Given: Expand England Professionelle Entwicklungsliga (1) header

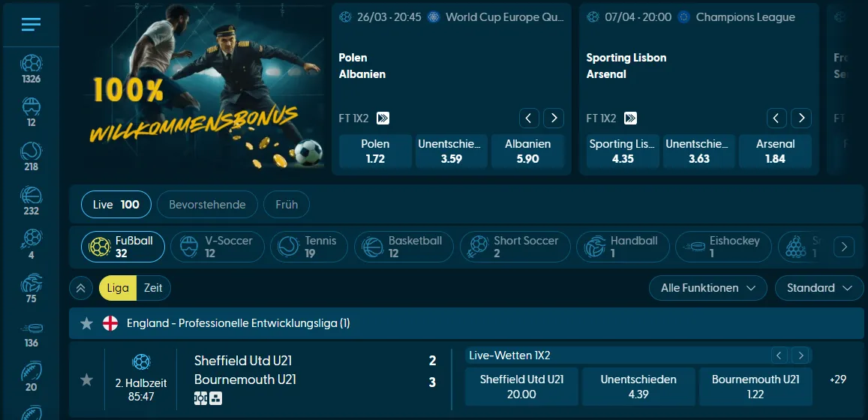Looking at the screenshot, I should [x=466, y=323].
